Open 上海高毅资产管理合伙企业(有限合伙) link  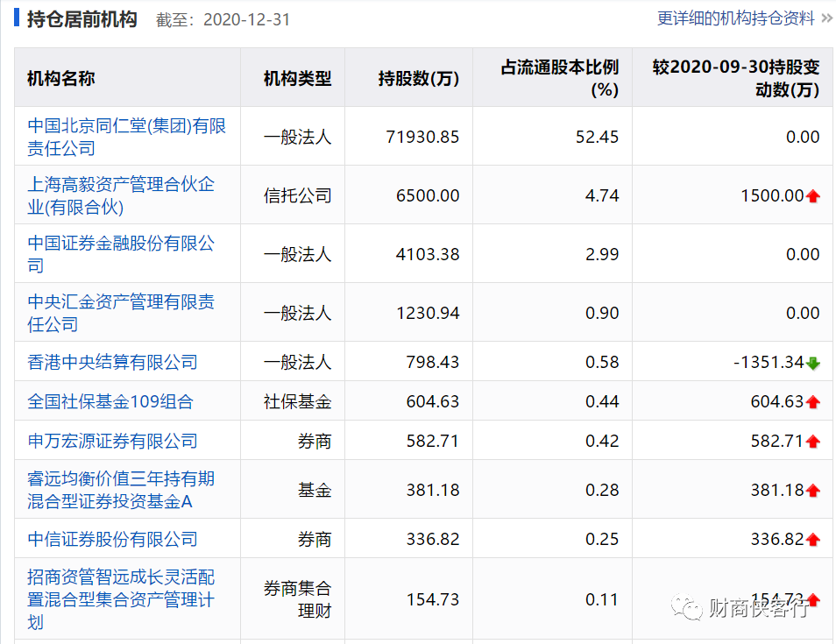pyautogui.click(x=121, y=195)
